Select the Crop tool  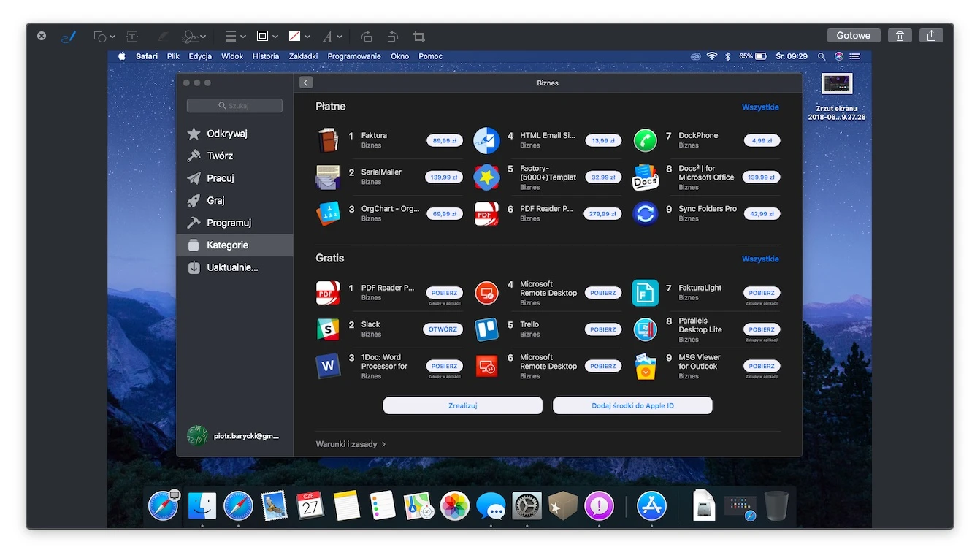point(419,36)
